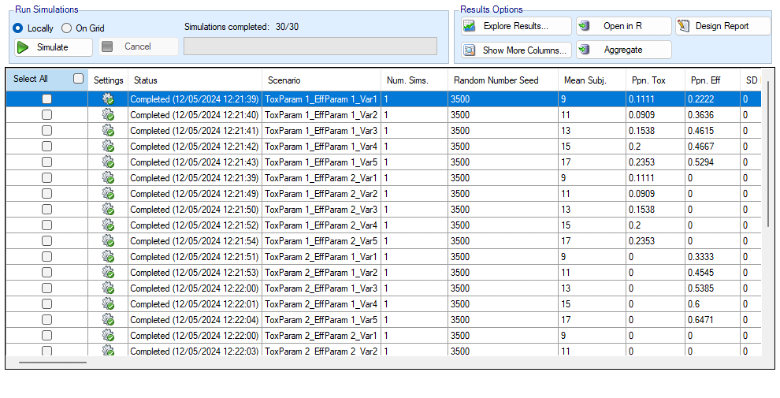Click the green Simulate play icon
Screen dimensions: 780x398
23,47
